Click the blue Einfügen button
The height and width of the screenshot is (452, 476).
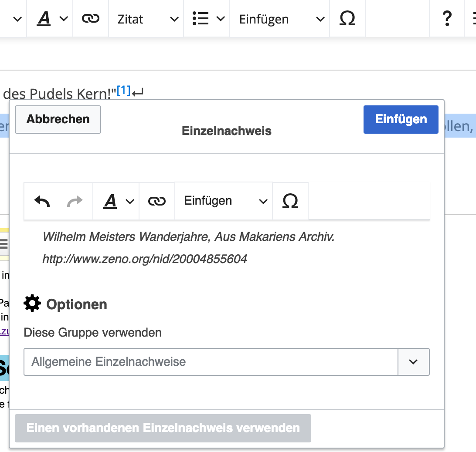tap(401, 119)
